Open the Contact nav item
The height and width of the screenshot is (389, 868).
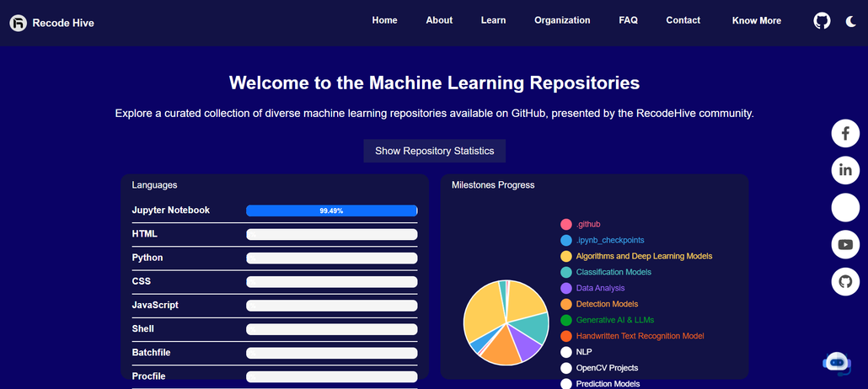(683, 20)
